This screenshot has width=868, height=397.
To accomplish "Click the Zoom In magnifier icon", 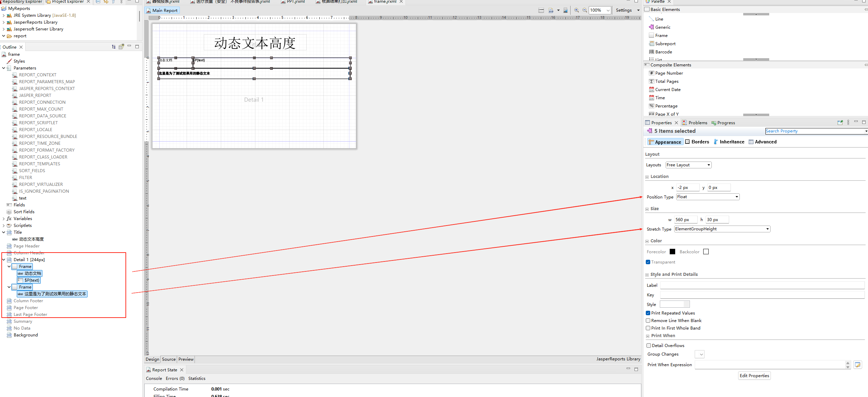I will coord(577,10).
